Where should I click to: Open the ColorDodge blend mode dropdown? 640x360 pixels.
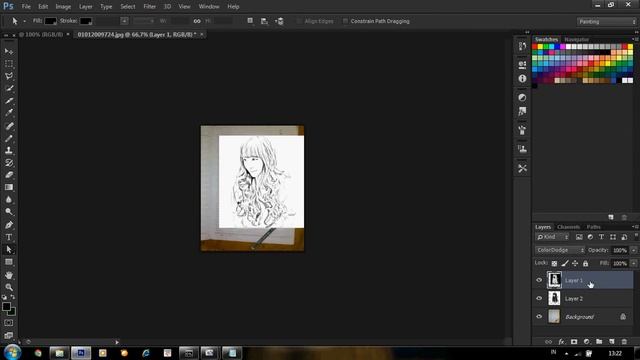[560, 250]
